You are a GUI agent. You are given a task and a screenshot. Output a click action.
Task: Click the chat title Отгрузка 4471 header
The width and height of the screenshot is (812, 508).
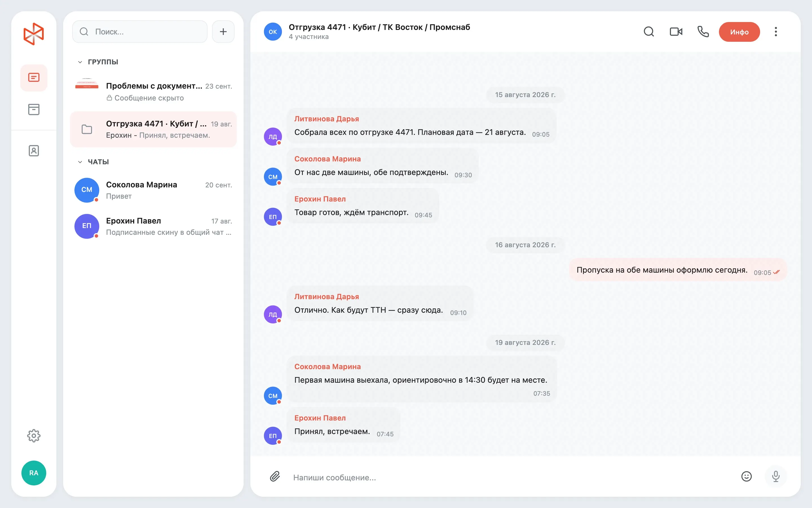[379, 27]
